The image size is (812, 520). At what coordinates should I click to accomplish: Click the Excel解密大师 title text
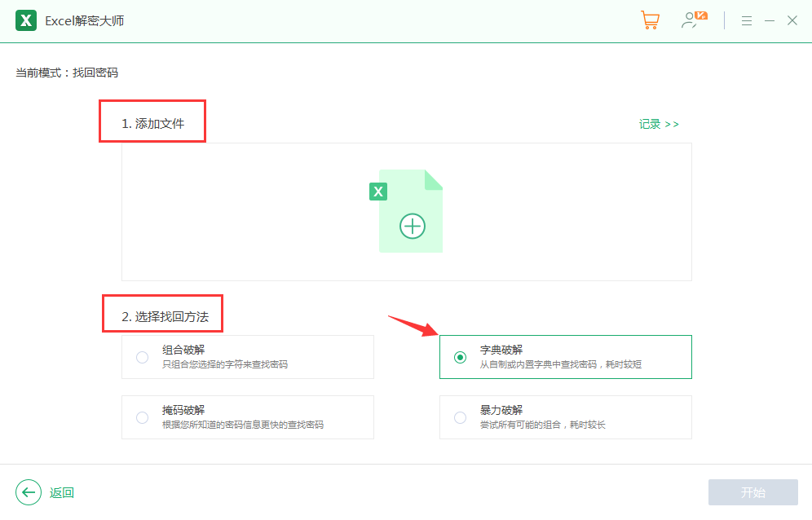pyautogui.click(x=85, y=20)
